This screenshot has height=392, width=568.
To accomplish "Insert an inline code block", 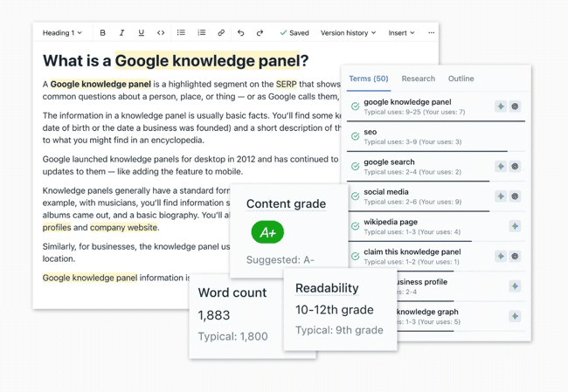I will [161, 33].
